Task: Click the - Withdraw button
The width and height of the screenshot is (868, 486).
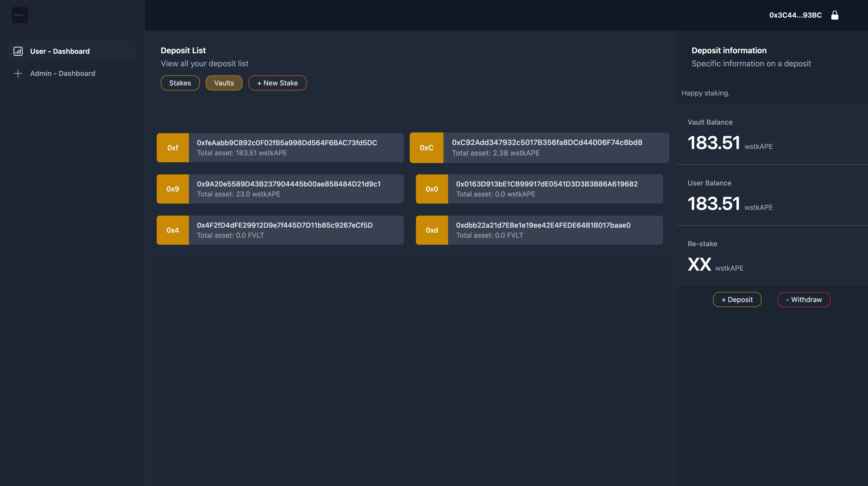Action: click(x=804, y=300)
